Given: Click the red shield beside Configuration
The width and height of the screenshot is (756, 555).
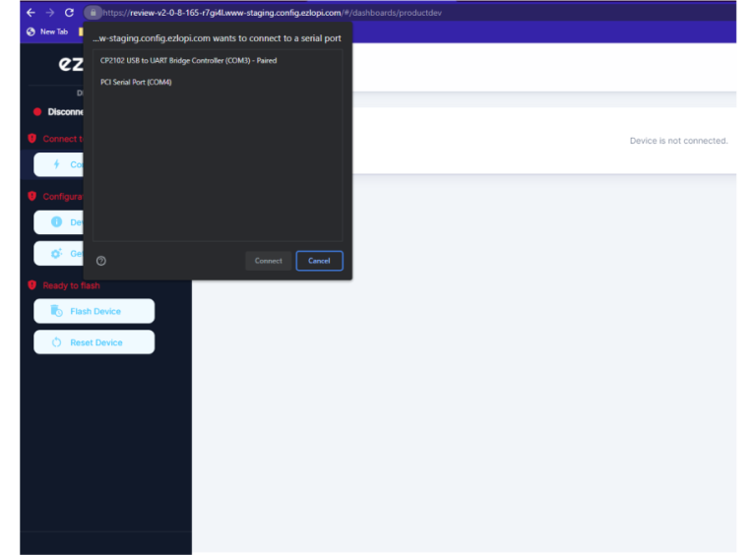Looking at the screenshot, I should tap(31, 196).
